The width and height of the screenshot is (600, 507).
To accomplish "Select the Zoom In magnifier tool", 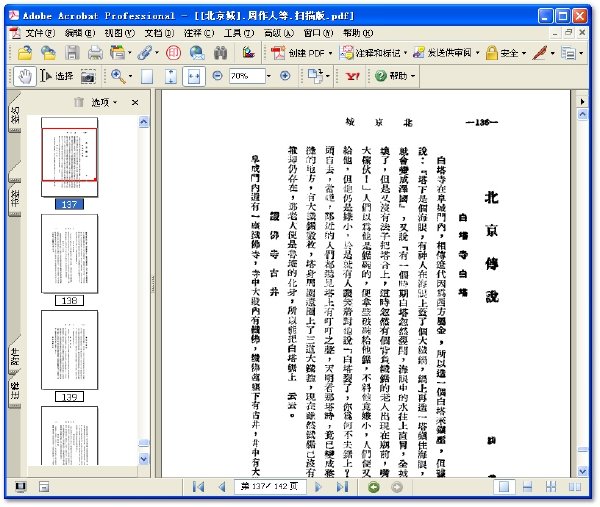I will pyautogui.click(x=118, y=76).
